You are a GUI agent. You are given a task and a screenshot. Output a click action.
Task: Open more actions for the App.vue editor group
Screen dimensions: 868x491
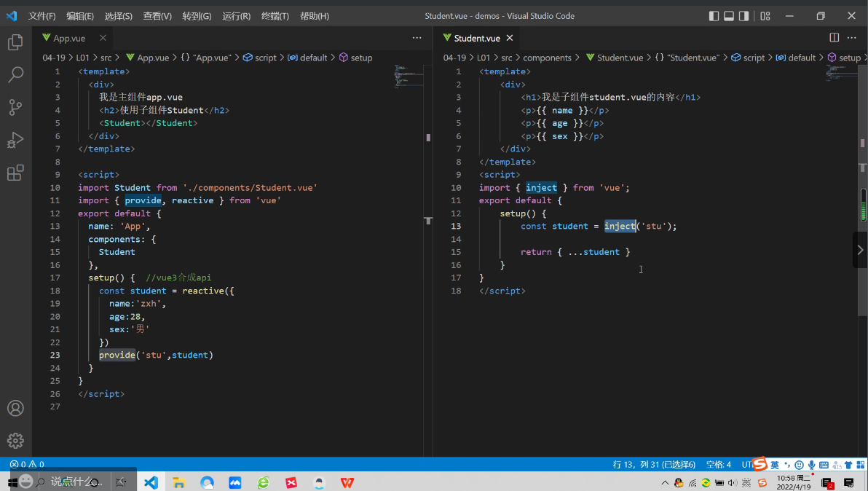point(417,38)
